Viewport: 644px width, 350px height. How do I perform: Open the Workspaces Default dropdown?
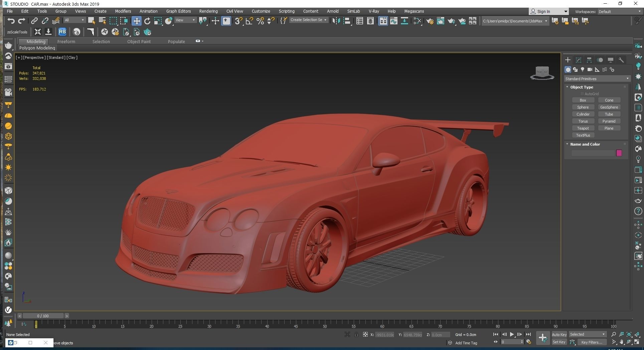[620, 11]
